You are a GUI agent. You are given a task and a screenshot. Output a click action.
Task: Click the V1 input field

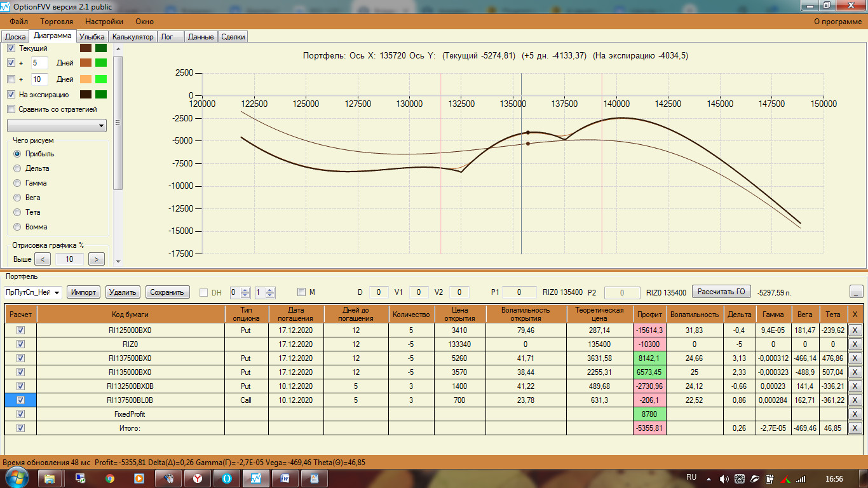point(419,292)
